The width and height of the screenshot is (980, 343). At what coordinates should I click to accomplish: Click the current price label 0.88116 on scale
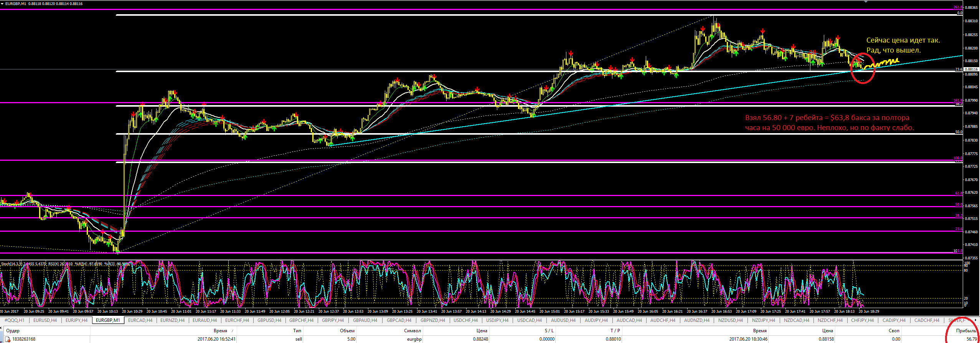971,69
